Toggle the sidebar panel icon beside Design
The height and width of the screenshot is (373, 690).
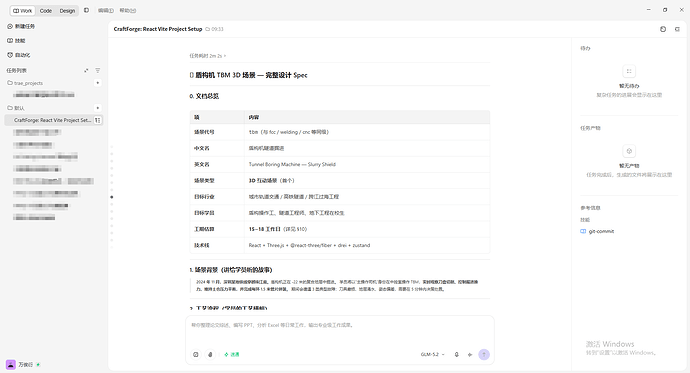click(86, 10)
